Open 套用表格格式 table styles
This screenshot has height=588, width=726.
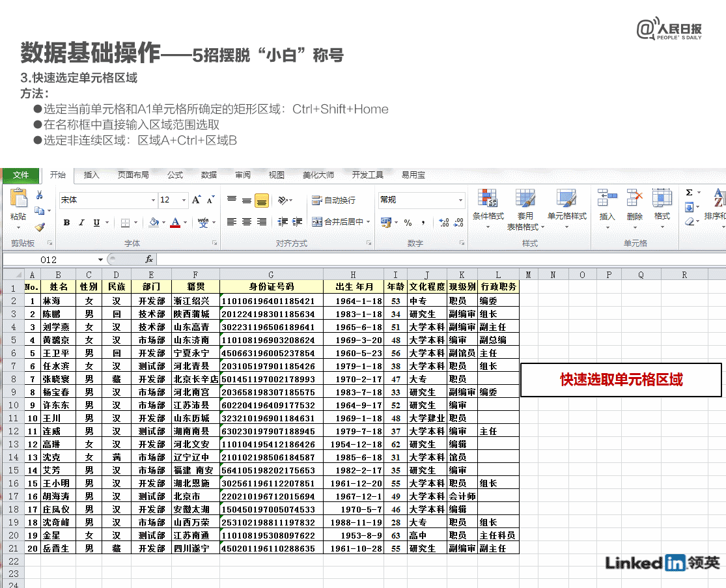pos(525,209)
